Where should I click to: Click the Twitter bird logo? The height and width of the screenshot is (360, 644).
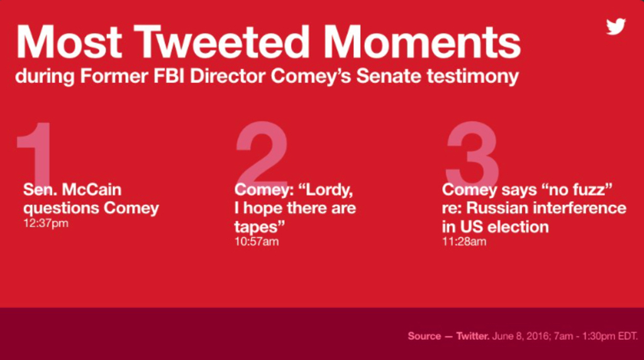coord(616,26)
